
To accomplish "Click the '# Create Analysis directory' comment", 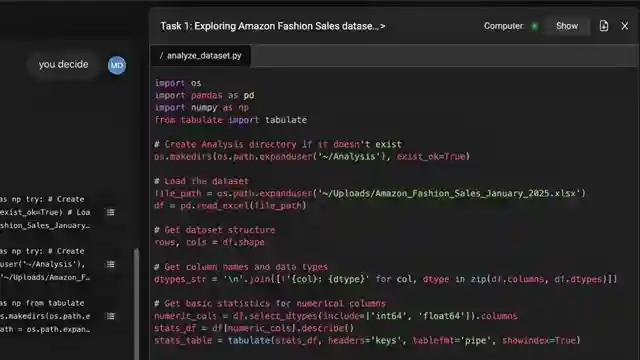I will pyautogui.click(x=278, y=144).
